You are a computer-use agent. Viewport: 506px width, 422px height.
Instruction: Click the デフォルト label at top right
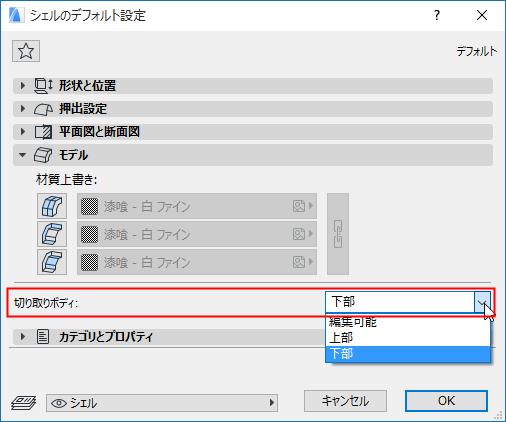point(477,51)
